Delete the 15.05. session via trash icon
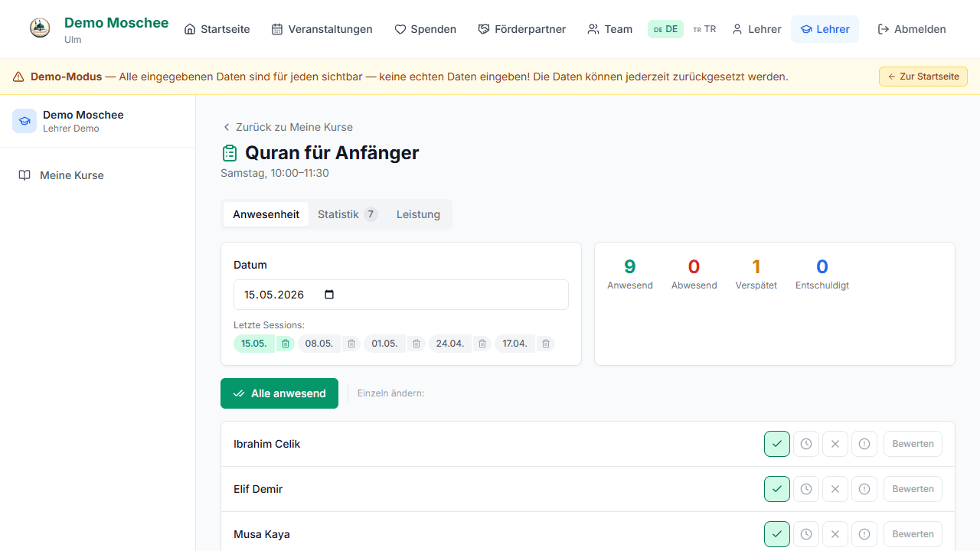980x551 pixels. tap(286, 344)
